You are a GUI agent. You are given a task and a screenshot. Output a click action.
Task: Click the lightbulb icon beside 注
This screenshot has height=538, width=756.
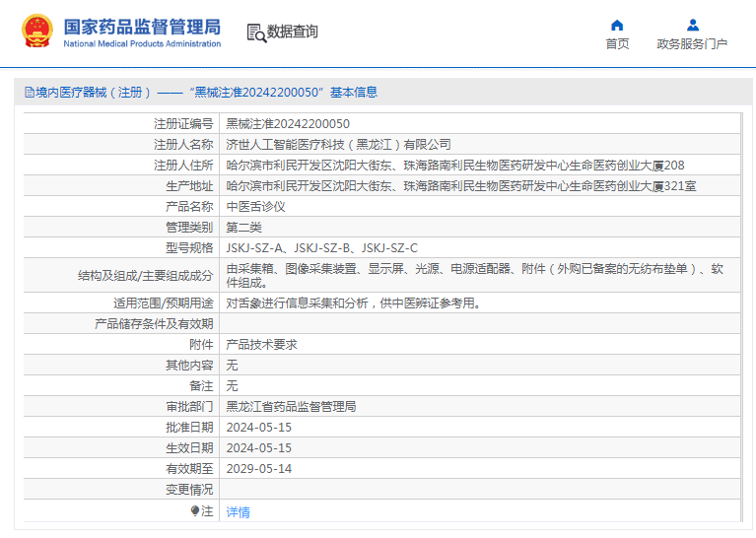tap(195, 510)
